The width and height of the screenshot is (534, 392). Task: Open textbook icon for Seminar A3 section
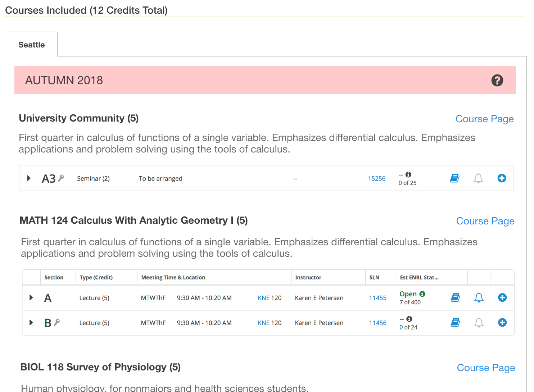pos(454,178)
